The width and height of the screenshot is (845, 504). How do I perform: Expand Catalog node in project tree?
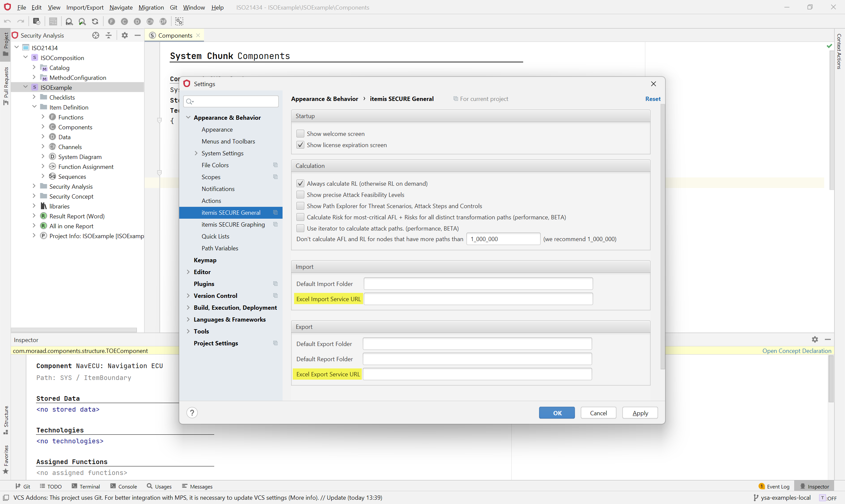tap(34, 67)
